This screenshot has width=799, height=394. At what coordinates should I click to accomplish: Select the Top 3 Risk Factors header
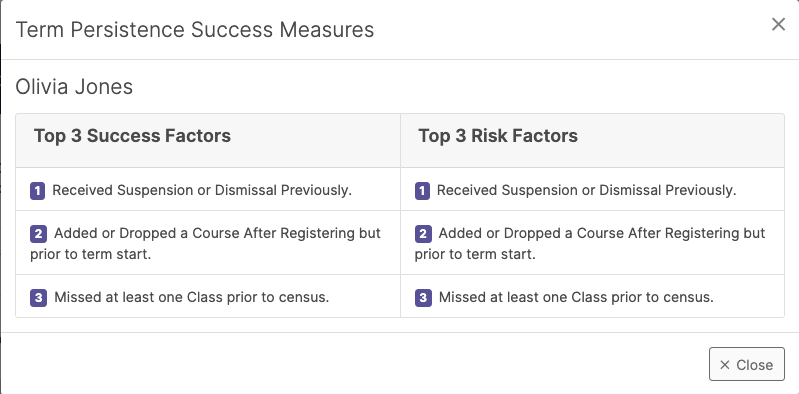[498, 136]
